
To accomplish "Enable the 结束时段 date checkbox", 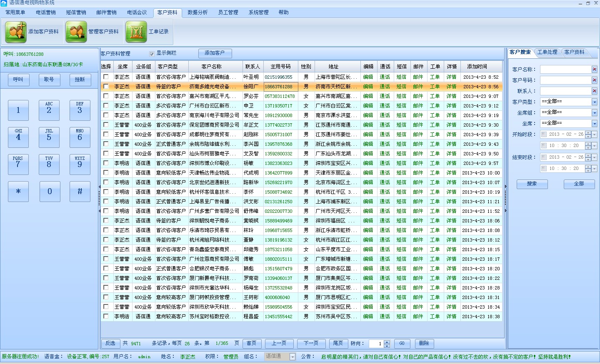I will [x=544, y=157].
